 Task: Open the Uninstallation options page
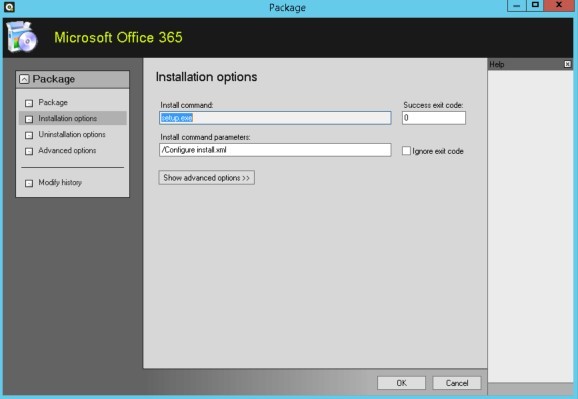coord(72,135)
